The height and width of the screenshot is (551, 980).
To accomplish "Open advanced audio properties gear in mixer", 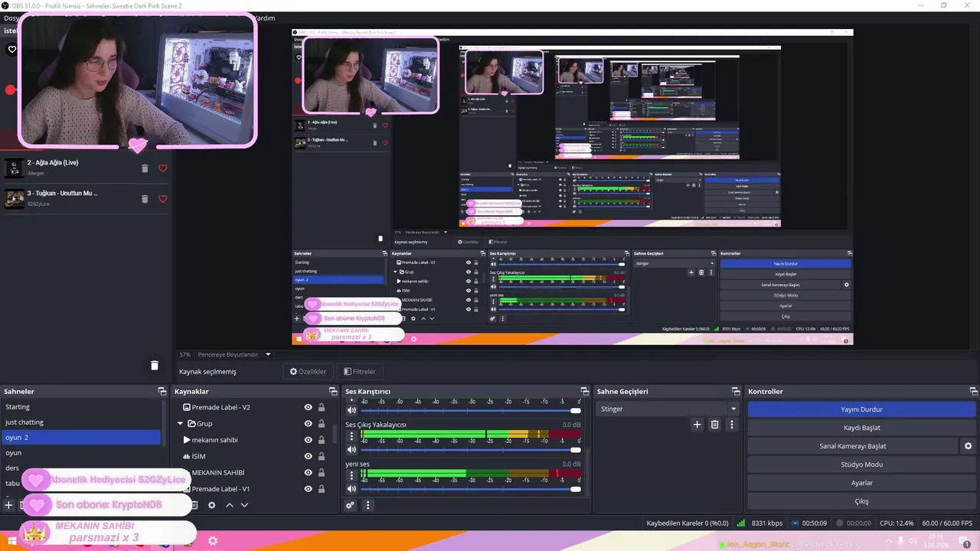I will click(351, 505).
